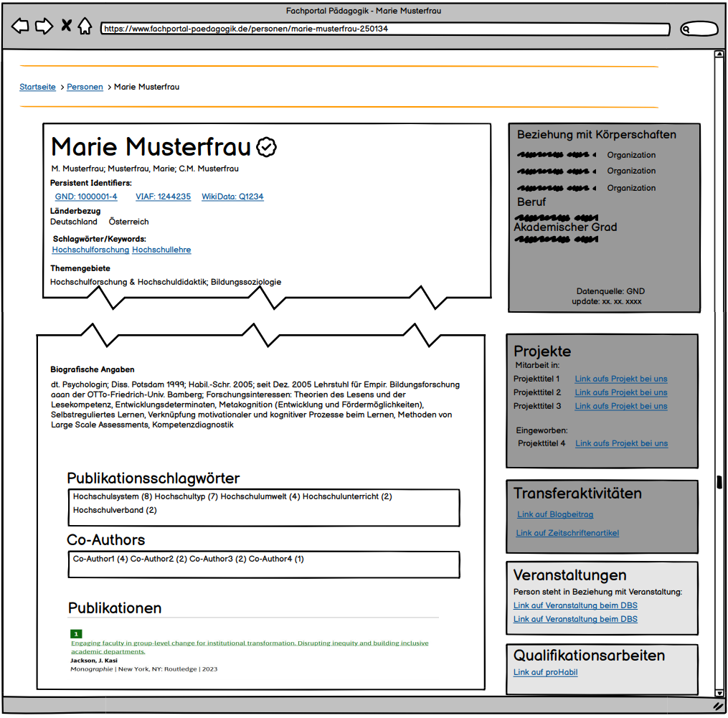Click the browser forward arrow
The width and height of the screenshot is (728, 718).
[44, 27]
